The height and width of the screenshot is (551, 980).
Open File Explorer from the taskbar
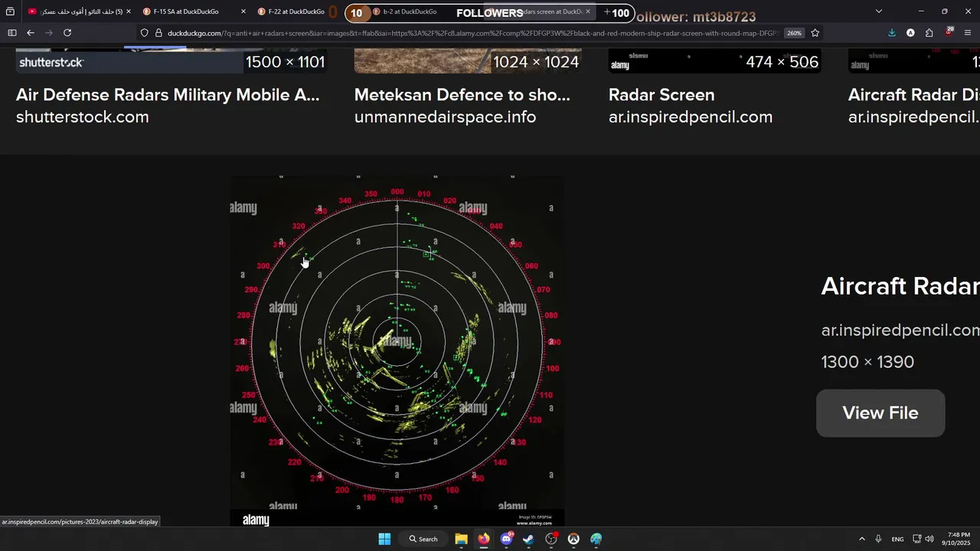tap(461, 539)
